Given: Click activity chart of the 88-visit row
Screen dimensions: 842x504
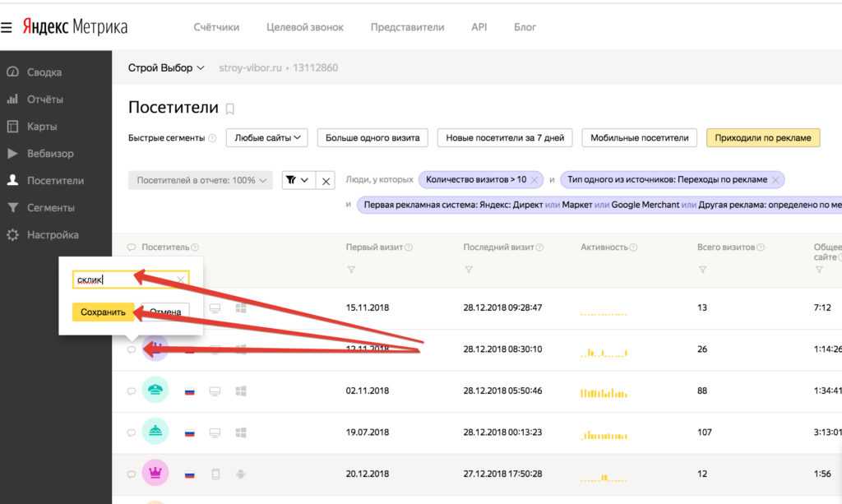Looking at the screenshot, I should tap(604, 393).
